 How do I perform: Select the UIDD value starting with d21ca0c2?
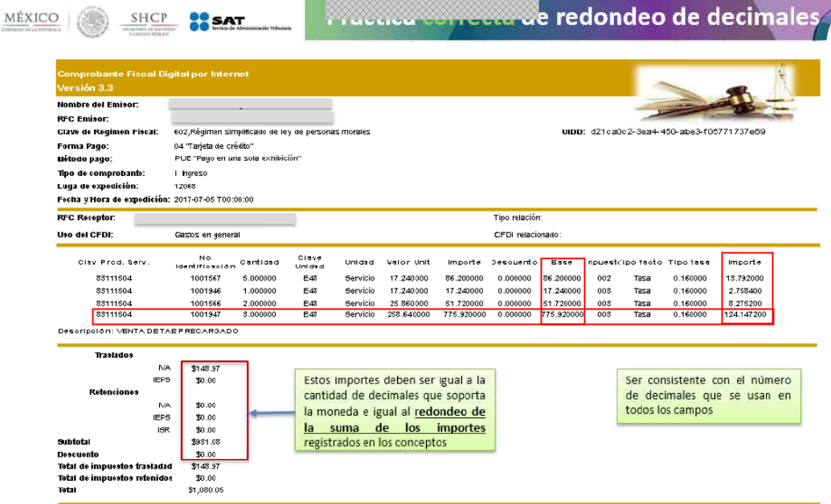point(677,132)
